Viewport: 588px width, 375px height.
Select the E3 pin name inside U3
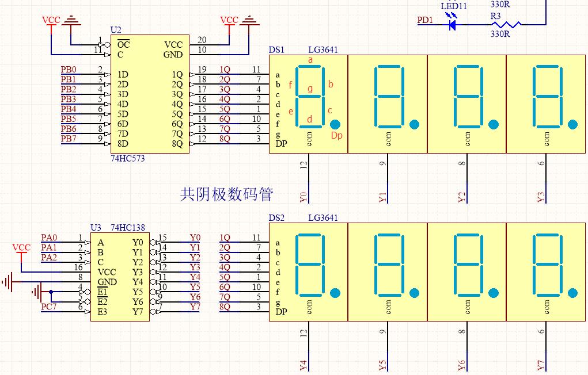103,312
